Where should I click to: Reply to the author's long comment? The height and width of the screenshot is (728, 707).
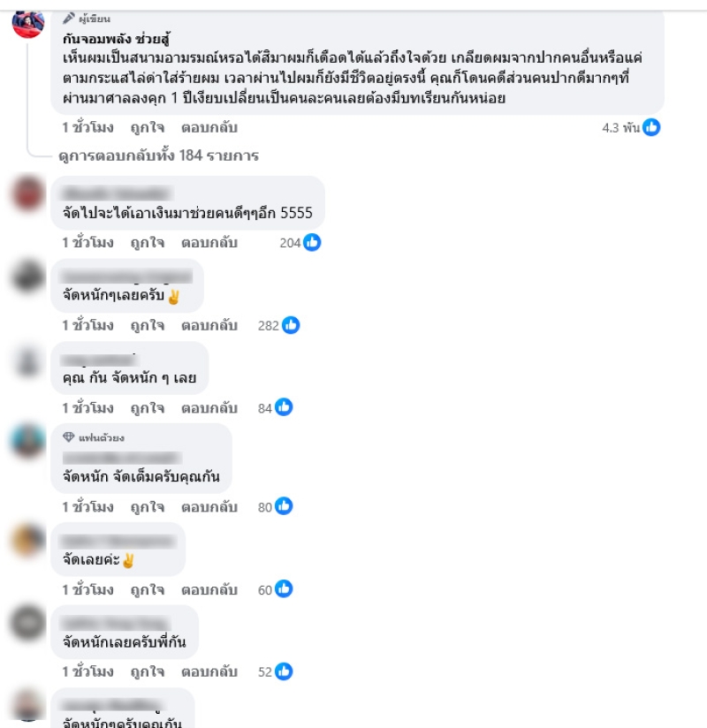tap(209, 128)
